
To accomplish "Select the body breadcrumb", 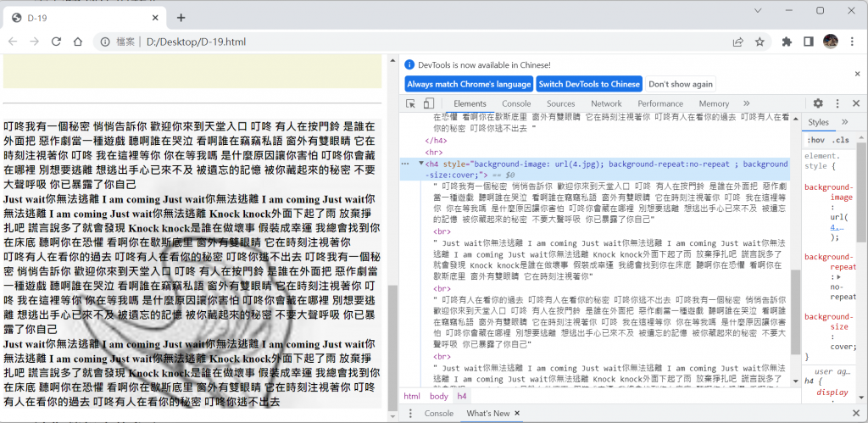I will click(x=438, y=396).
